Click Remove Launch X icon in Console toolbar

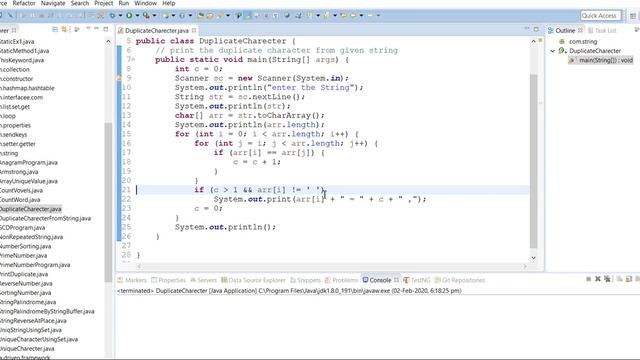click(x=598, y=279)
